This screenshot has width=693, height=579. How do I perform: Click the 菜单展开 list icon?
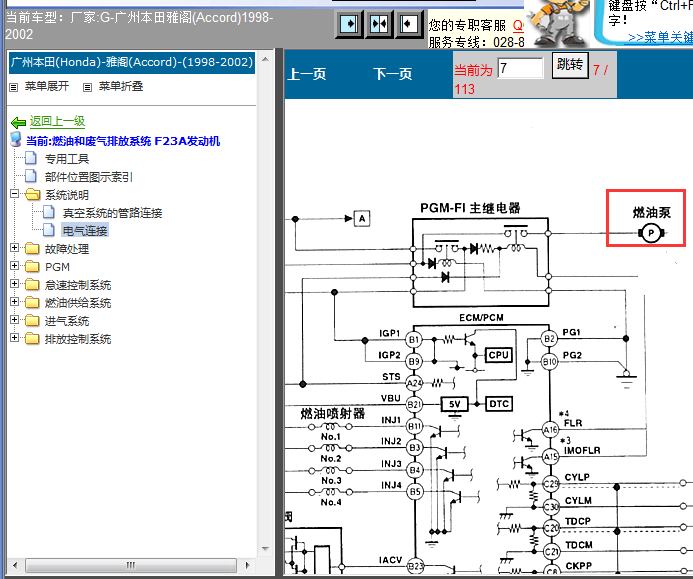tap(14, 87)
